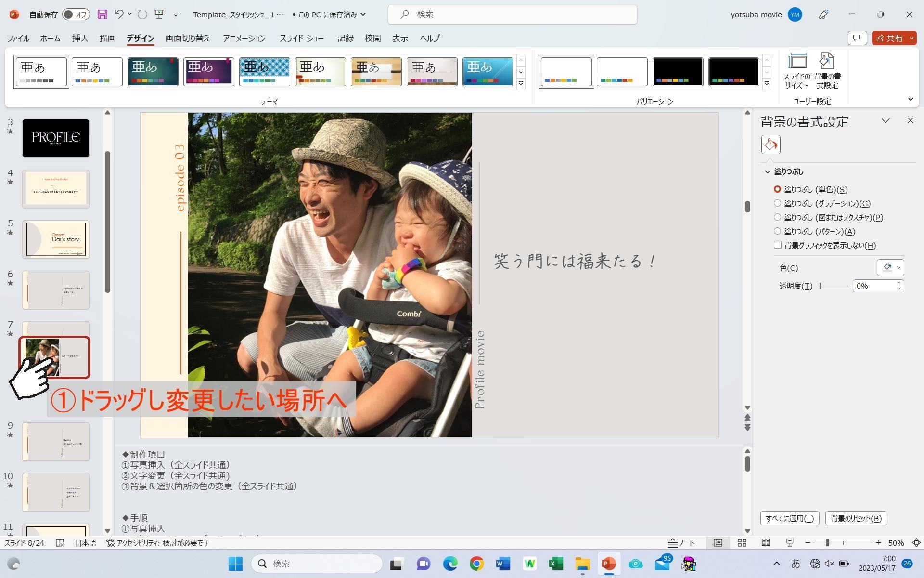Select solid fill (単色) radio option
The height and width of the screenshot is (578, 924).
(777, 189)
